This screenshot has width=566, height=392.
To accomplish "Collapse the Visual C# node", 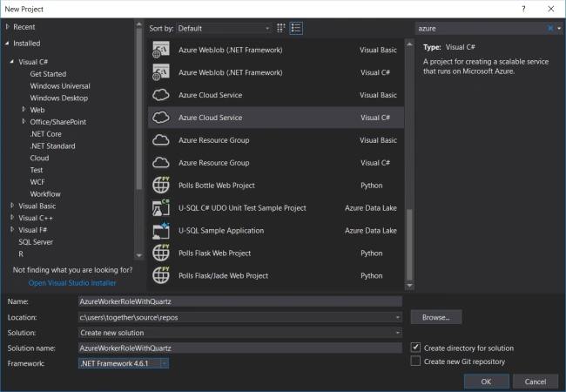I will pos(12,62).
